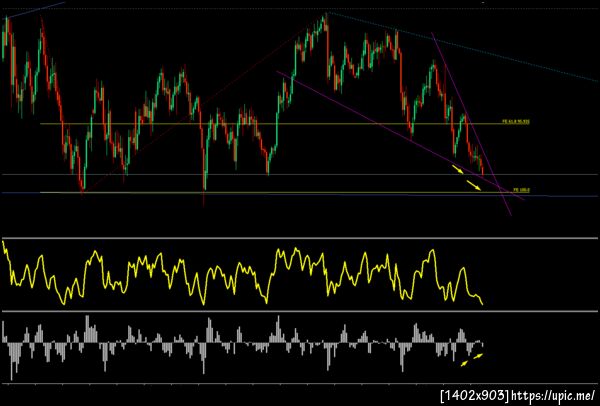Click the yellow oscillator line in middle panel
Image resolution: width=600 pixels, height=406 pixels.
[x=242, y=273]
